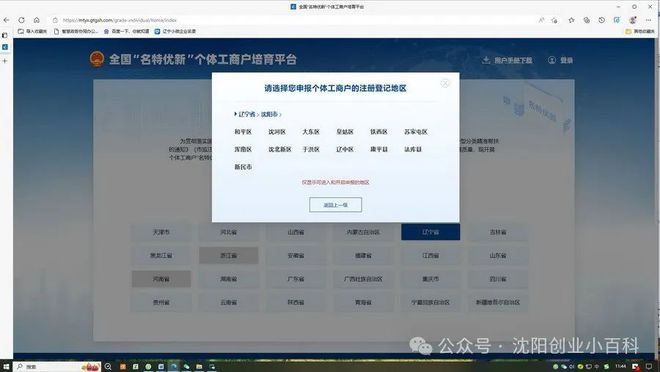Select 新民市 city
Image resolution: width=660 pixels, height=372 pixels.
point(243,167)
